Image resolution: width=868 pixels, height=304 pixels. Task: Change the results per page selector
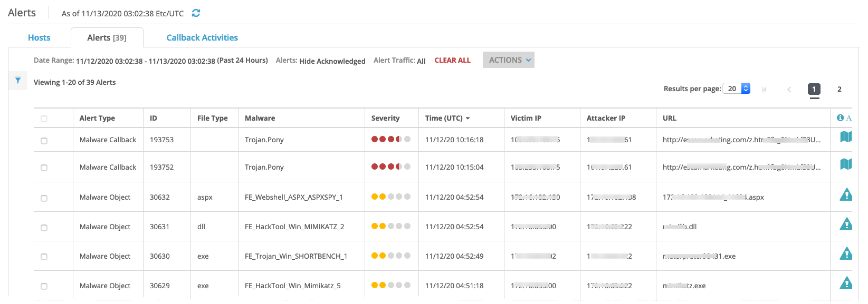pyautogui.click(x=736, y=89)
